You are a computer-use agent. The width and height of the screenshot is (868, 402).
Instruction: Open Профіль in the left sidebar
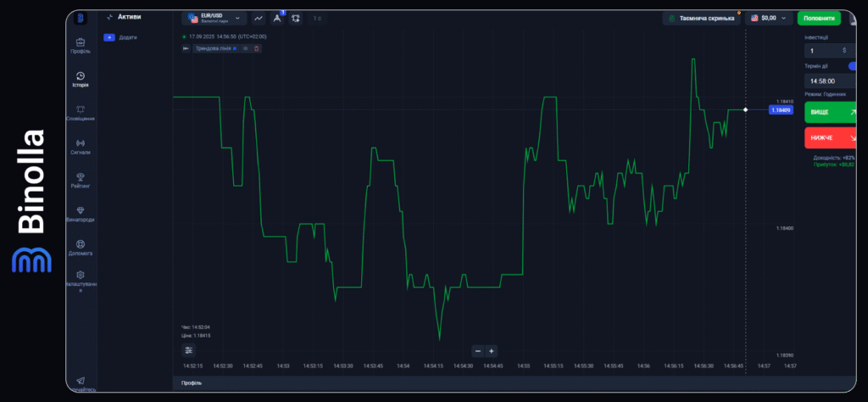[x=81, y=45]
